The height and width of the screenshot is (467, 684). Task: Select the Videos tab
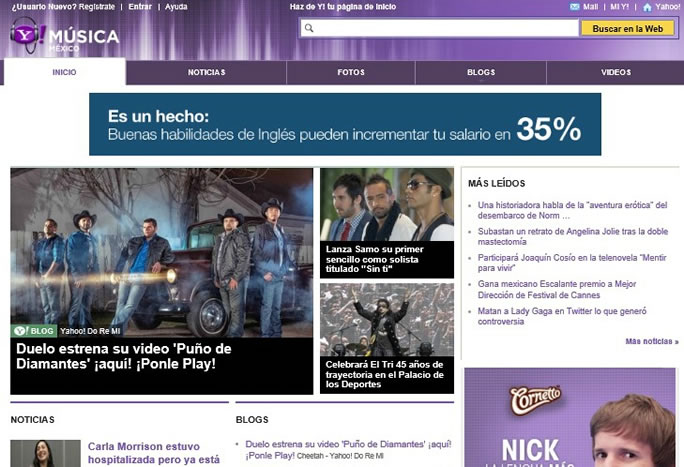(x=616, y=72)
